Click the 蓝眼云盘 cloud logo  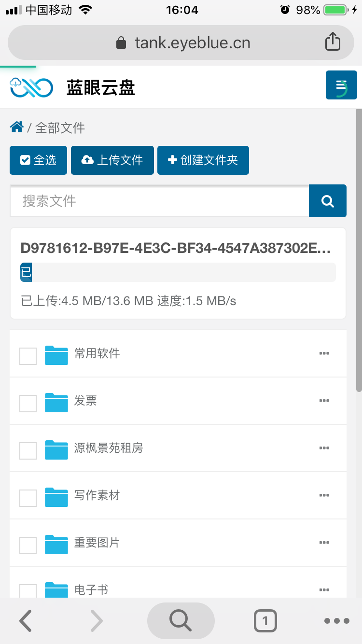(31, 87)
